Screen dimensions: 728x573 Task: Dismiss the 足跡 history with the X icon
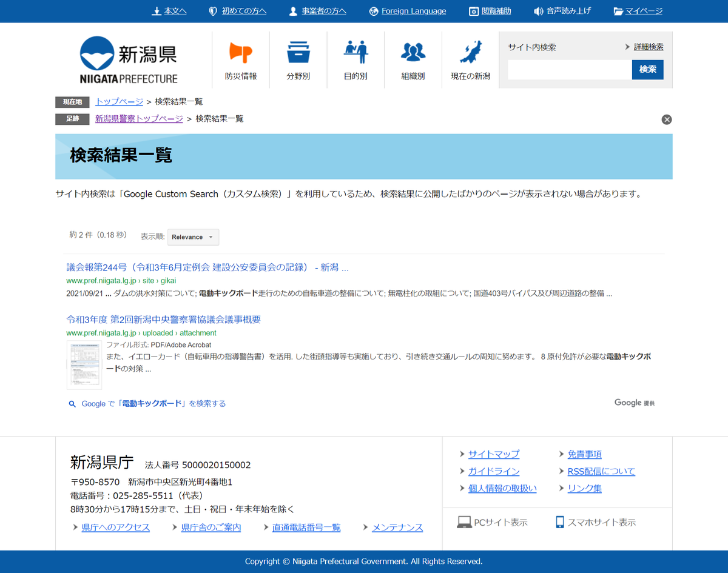[667, 119]
